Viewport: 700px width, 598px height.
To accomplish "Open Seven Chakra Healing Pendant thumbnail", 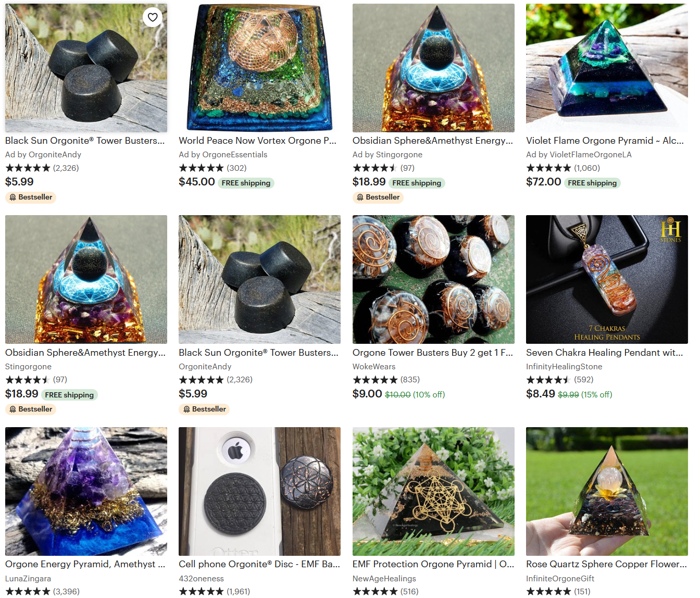I will 607,280.
